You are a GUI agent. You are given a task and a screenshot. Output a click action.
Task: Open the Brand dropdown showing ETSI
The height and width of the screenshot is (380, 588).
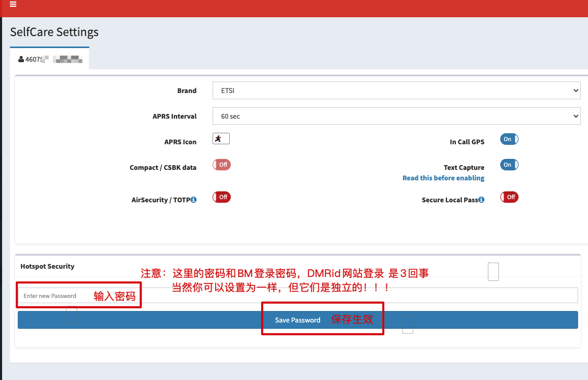[x=395, y=90]
